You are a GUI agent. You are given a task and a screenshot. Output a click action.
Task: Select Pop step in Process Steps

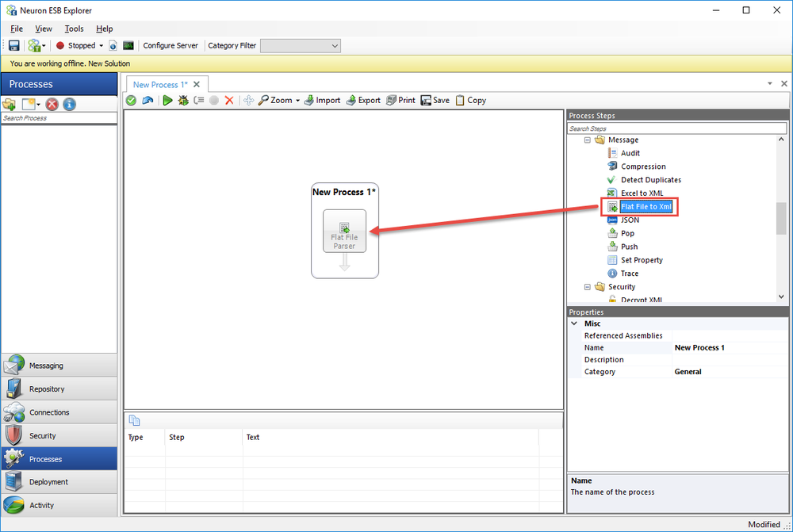tap(627, 233)
